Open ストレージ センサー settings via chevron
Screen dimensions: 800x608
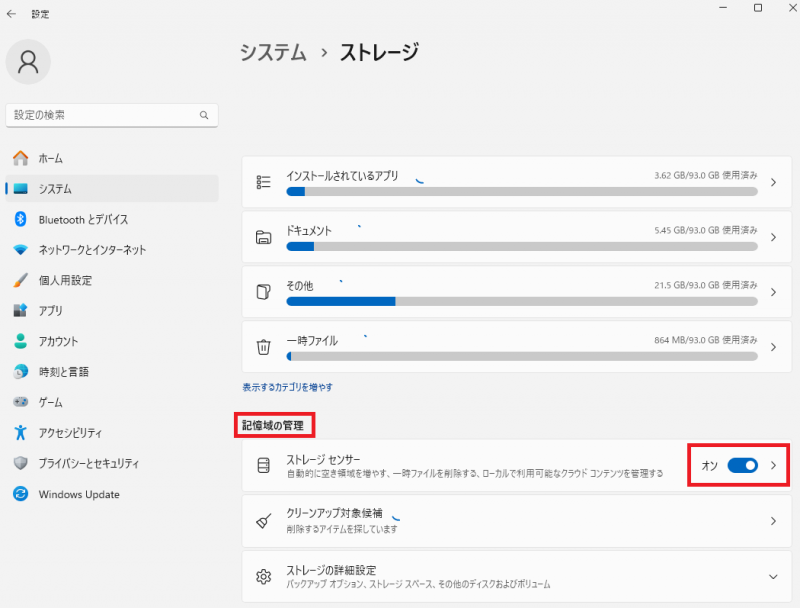click(773, 465)
